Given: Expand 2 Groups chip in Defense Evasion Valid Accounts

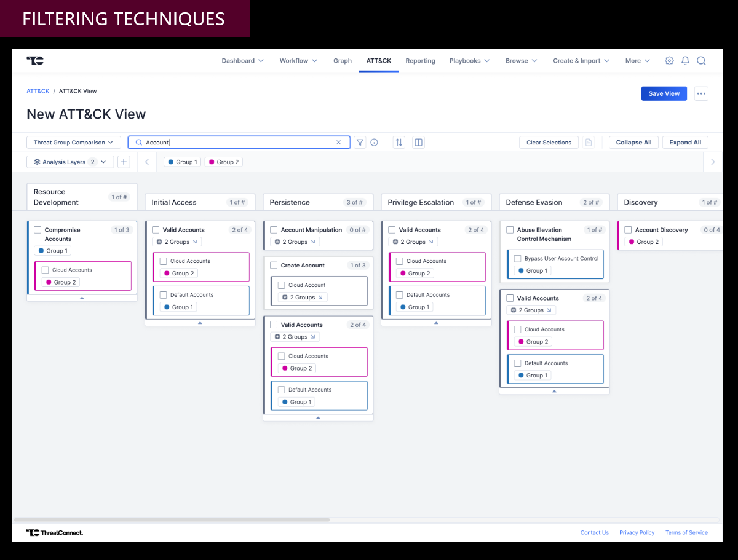Looking at the screenshot, I should point(531,310).
